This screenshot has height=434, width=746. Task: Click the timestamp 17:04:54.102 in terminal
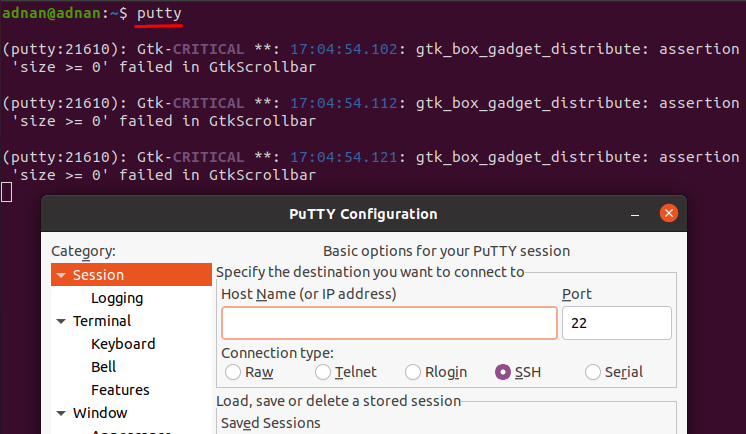click(x=344, y=49)
